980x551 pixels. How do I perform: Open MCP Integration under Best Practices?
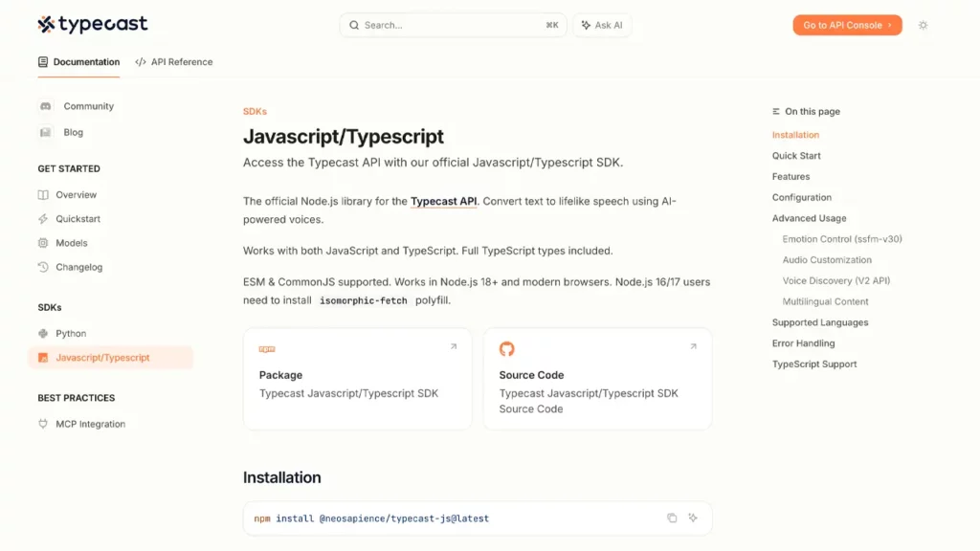point(90,424)
